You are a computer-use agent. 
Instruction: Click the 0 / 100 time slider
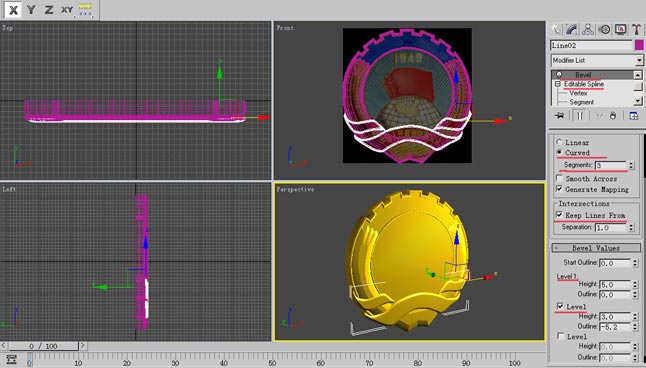pyautogui.click(x=43, y=346)
